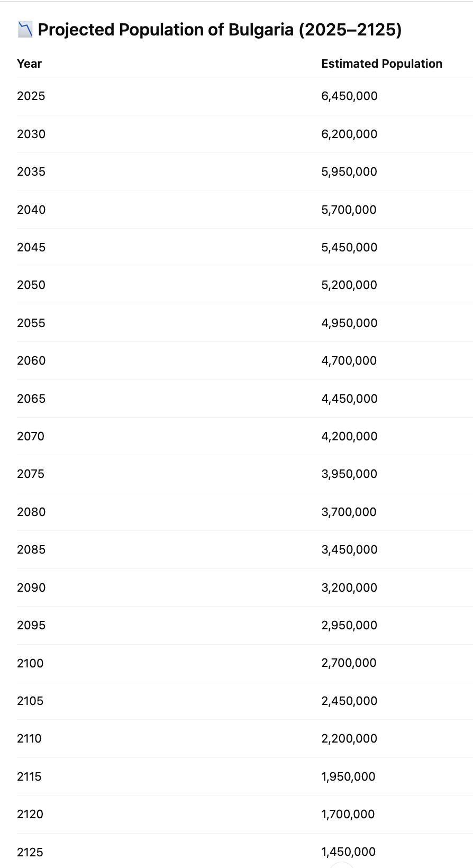
Task: Select the 5,200,000 population value
Action: (349, 285)
